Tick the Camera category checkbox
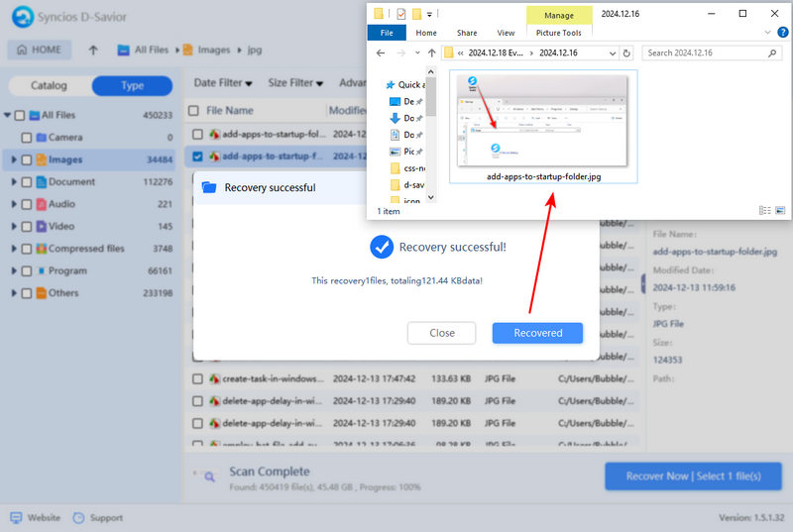793x532 pixels. point(27,138)
